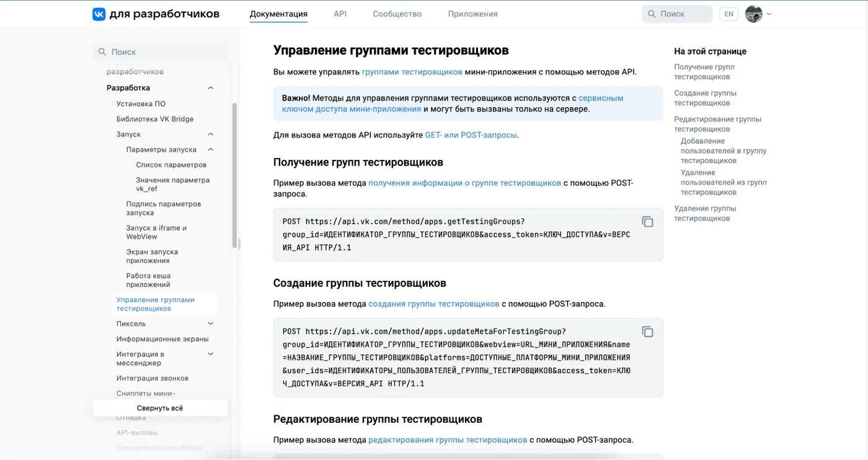Screen dimensions: 868x460
Task: Open Значения параметра vk_ref page
Action: pyautogui.click(x=173, y=184)
